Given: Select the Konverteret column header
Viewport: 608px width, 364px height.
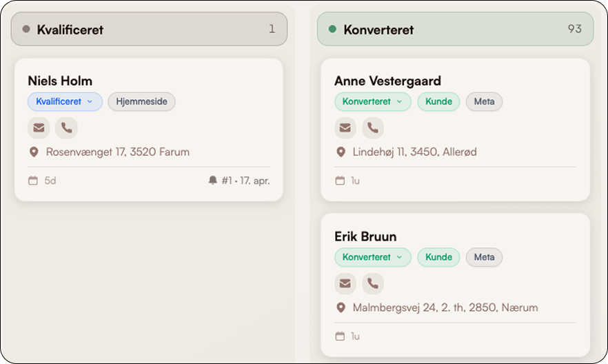Looking at the screenshot, I should coord(455,29).
